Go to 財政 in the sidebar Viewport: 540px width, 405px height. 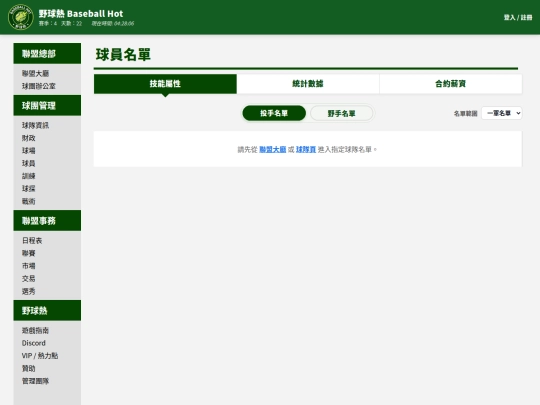pos(29,138)
